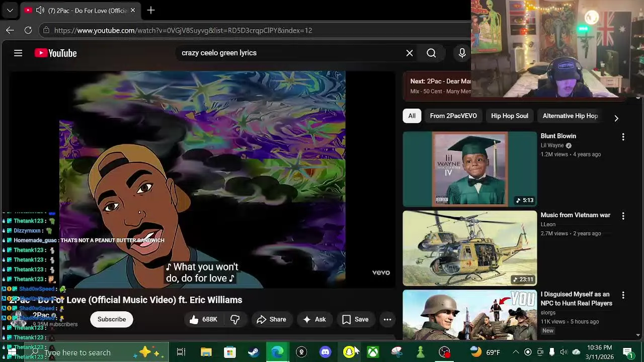Click the vevo watermark on the video
This screenshot has height=362, width=644.
[x=381, y=273]
